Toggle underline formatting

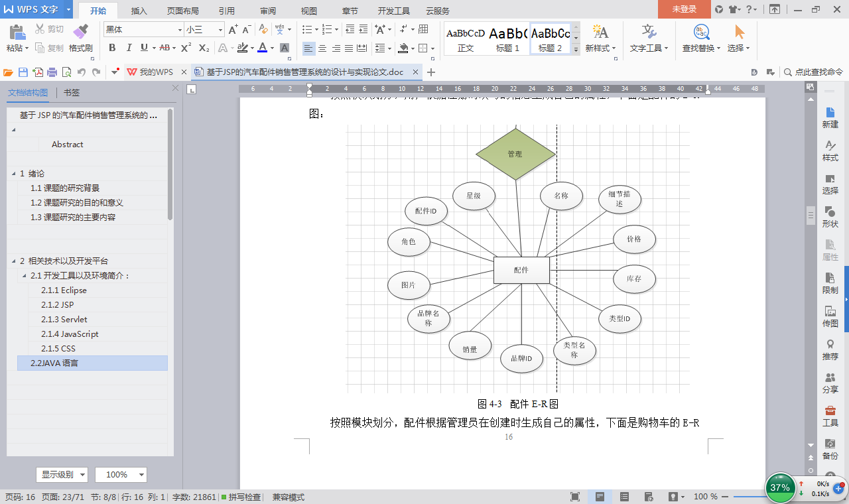point(144,48)
